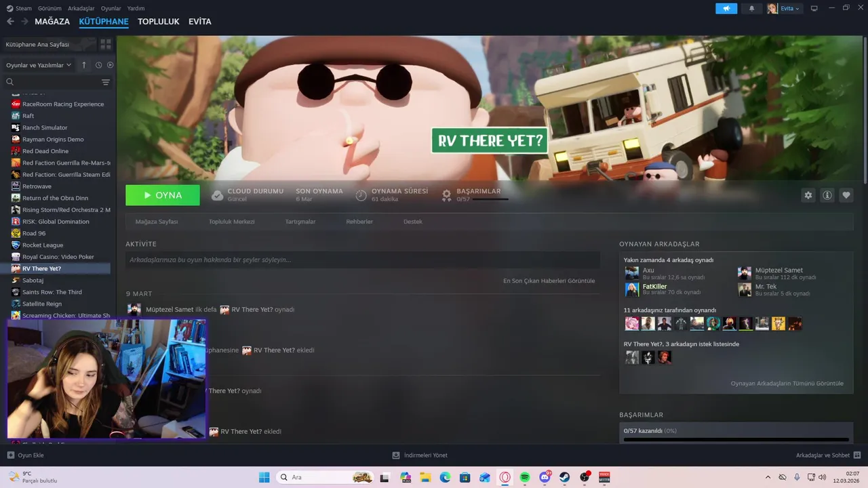
Task: Click the play time clock icon
Action: click(x=361, y=195)
